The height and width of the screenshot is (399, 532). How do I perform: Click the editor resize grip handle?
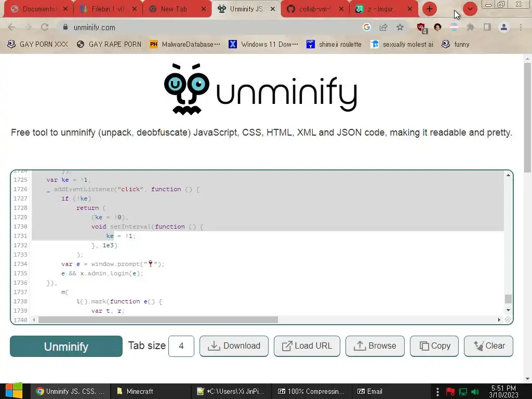click(508, 320)
